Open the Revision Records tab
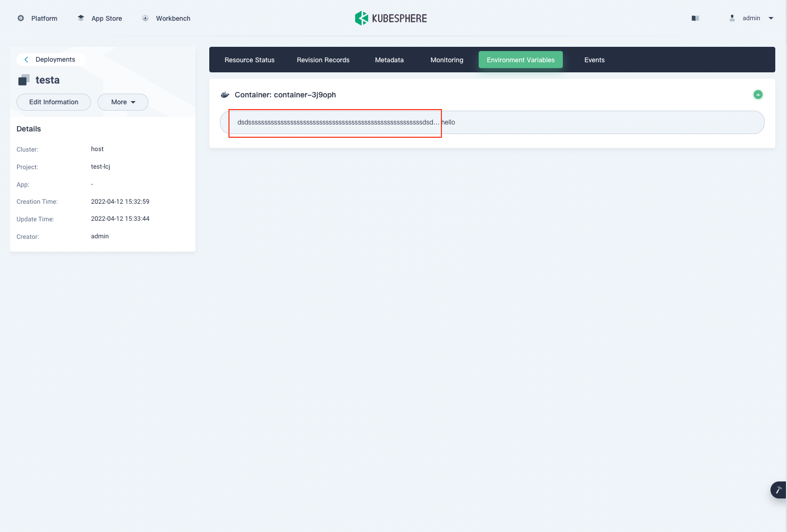 coord(323,60)
